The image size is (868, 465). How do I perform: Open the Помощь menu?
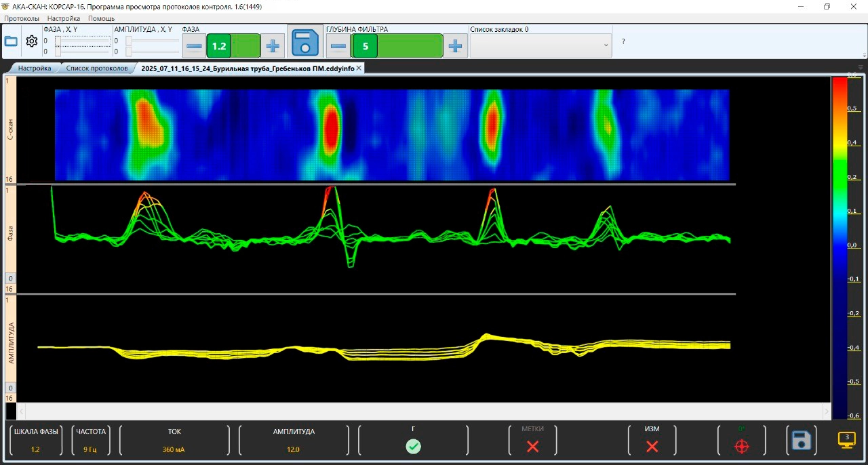tap(101, 18)
